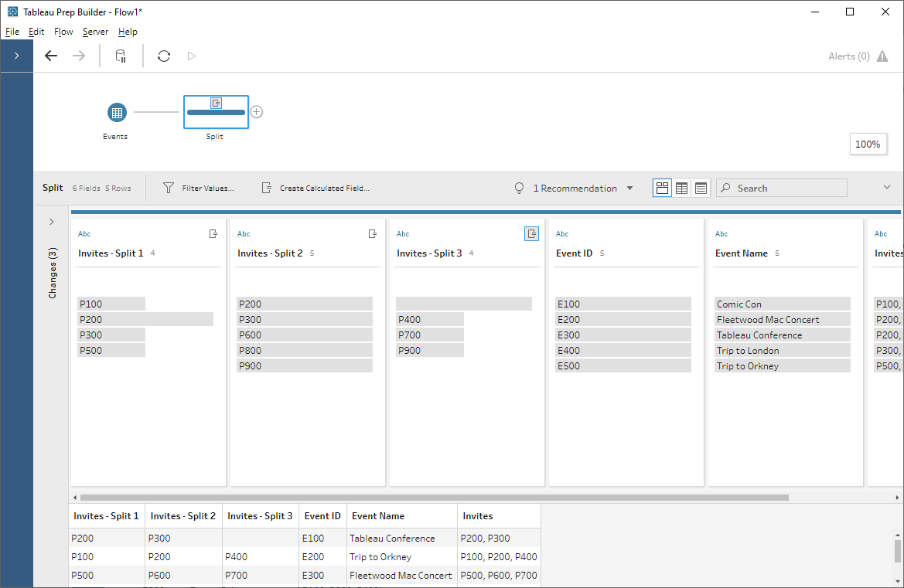Select value E400 in Event ID
The image size is (904, 588).
point(623,351)
